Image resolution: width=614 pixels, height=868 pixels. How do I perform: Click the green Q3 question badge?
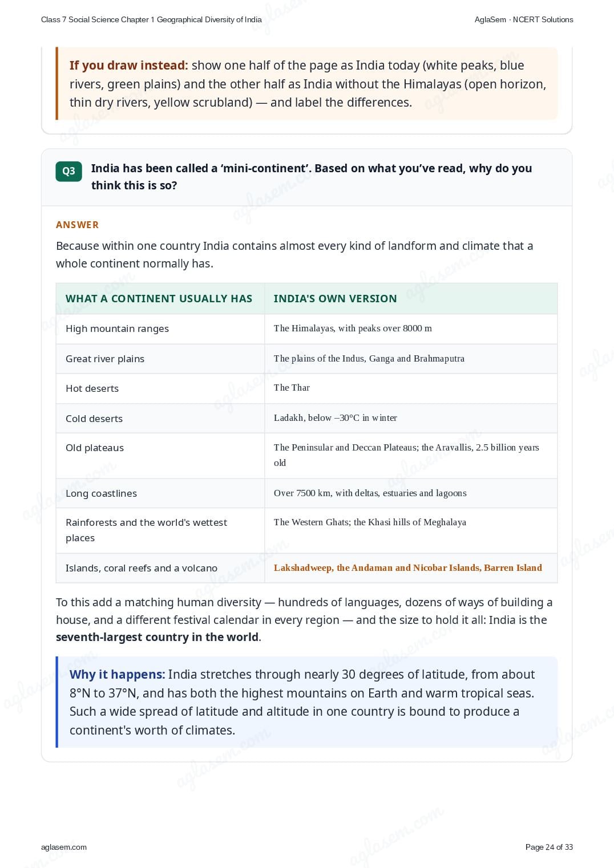68,171
